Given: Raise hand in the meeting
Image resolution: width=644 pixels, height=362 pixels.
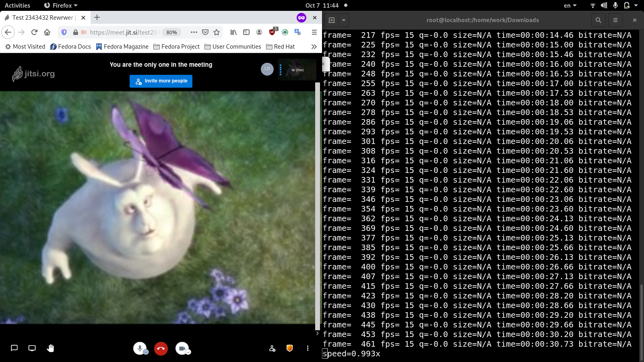Looking at the screenshot, I should (x=50, y=348).
